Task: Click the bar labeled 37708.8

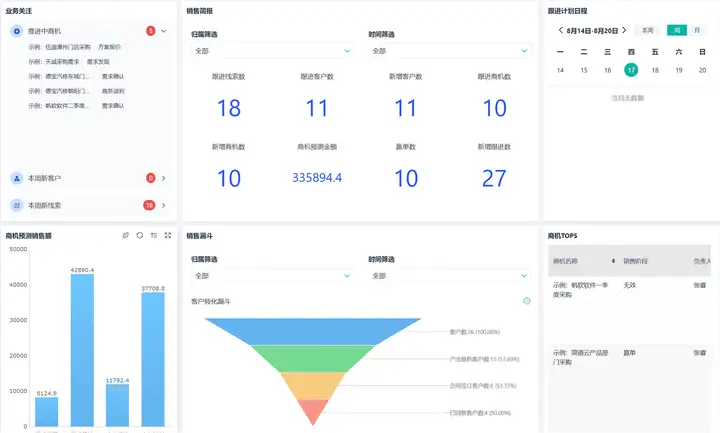Action: coord(153,359)
